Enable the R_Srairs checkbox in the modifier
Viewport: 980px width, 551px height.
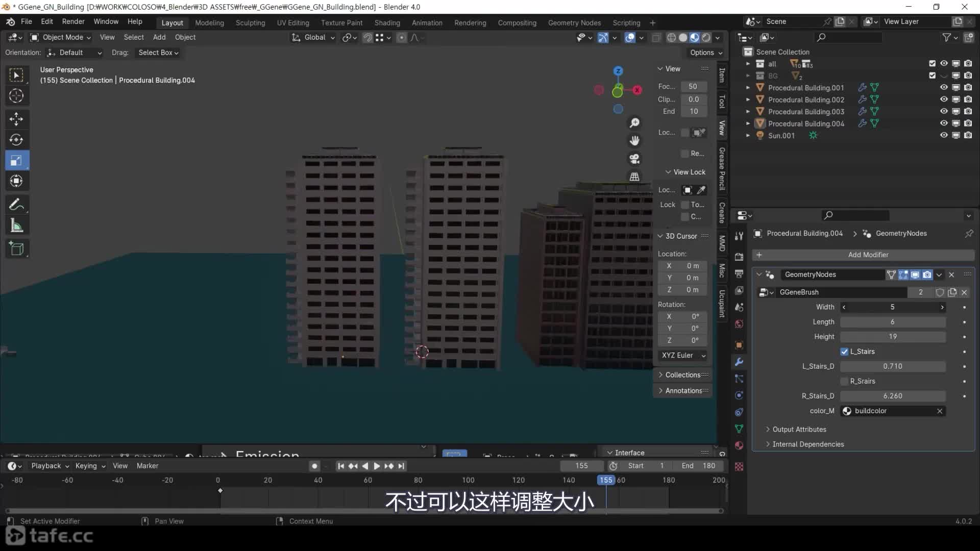[x=845, y=381]
